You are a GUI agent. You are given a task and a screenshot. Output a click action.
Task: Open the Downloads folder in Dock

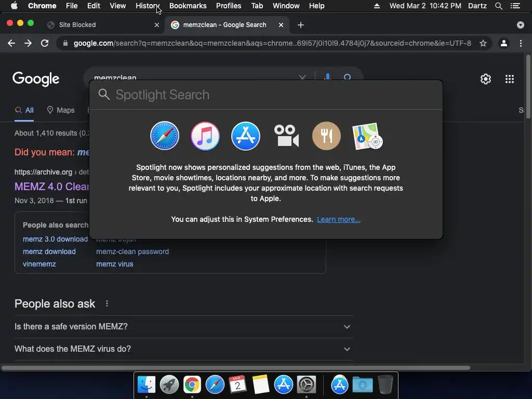click(x=363, y=385)
